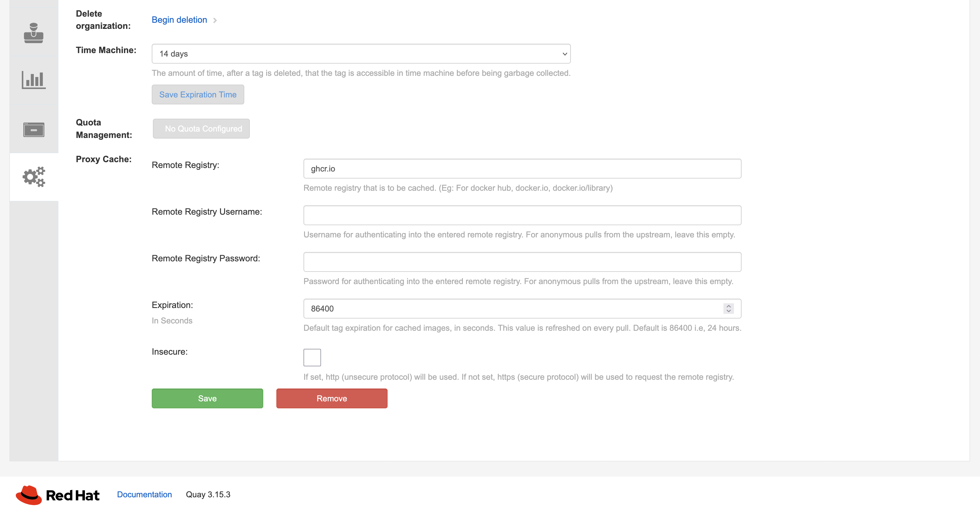Click the Remote Registry Username field
The height and width of the screenshot is (511, 980).
coord(522,215)
